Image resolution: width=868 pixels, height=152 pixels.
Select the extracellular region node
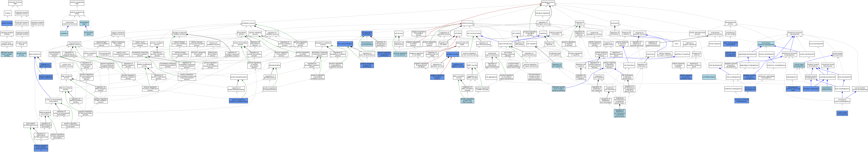[84, 23]
